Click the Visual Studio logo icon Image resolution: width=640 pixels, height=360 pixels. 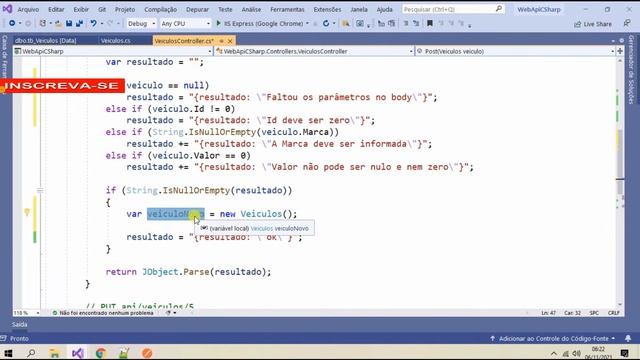7,9
